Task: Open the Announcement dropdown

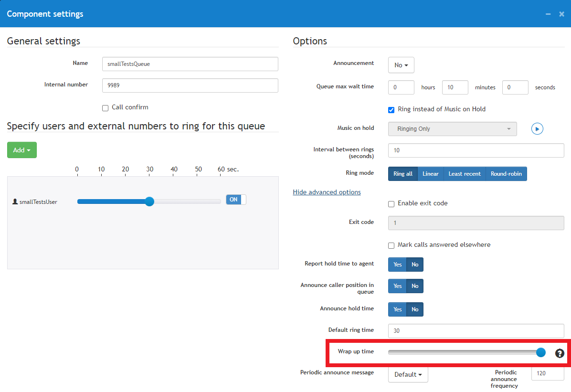Action: pyautogui.click(x=401, y=65)
